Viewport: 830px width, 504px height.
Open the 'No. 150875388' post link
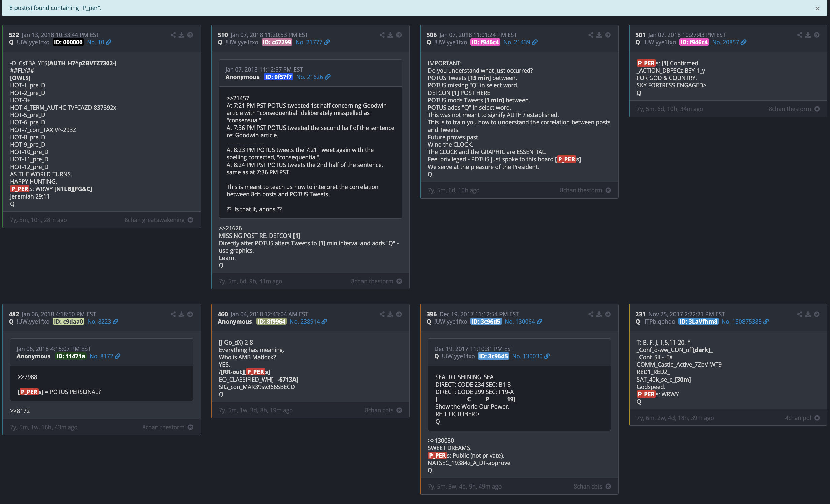pyautogui.click(x=745, y=322)
